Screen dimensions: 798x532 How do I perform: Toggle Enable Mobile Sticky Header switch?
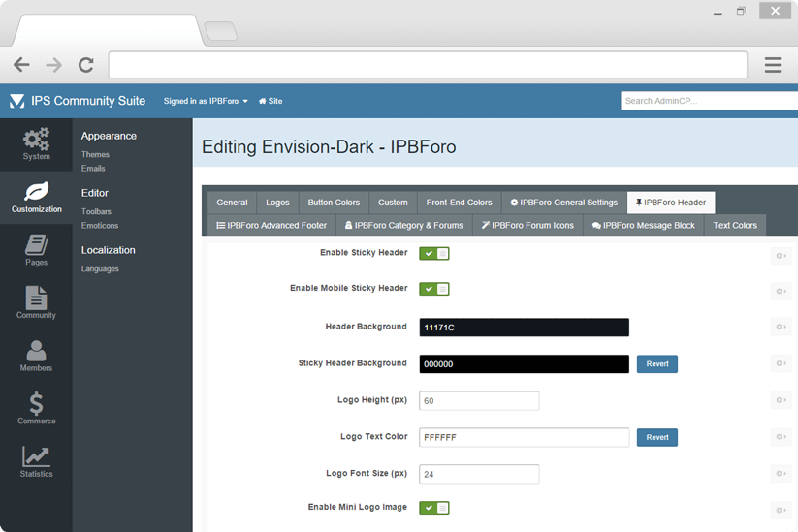(434, 289)
